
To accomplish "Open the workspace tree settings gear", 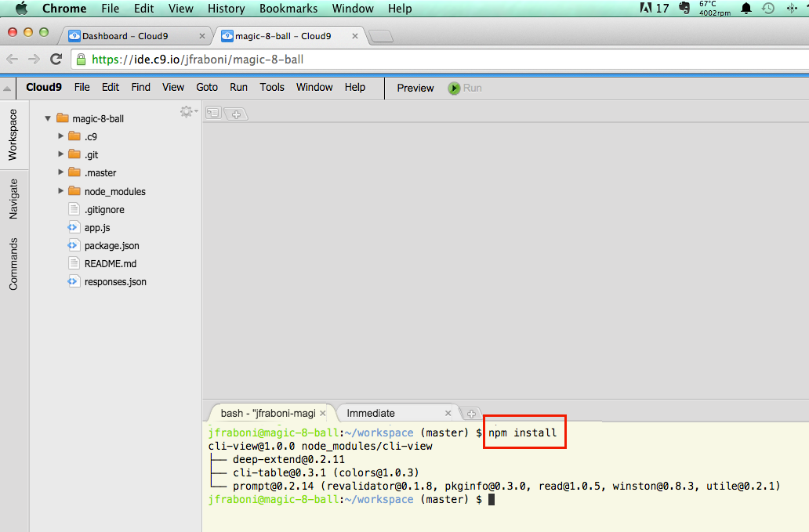I will click(188, 111).
